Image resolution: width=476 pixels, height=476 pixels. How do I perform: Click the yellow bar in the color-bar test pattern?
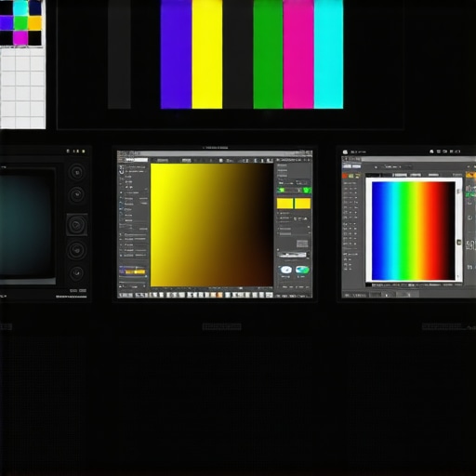coord(207,54)
